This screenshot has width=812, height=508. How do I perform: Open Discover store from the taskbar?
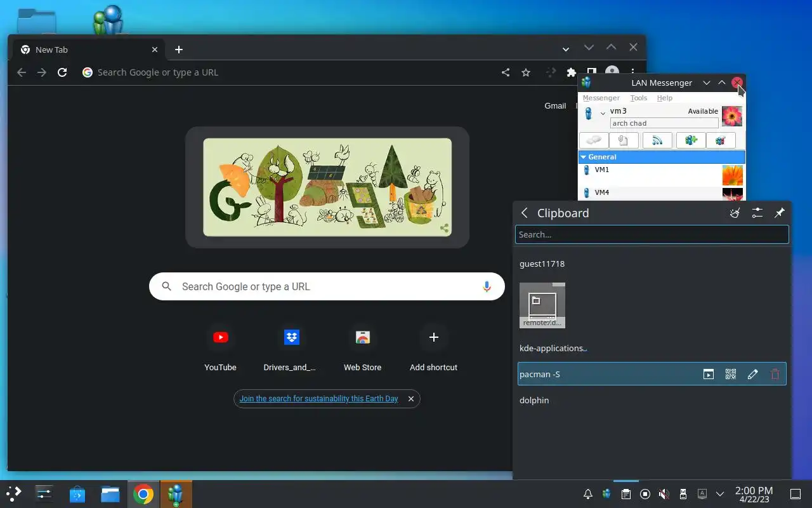coord(77,493)
